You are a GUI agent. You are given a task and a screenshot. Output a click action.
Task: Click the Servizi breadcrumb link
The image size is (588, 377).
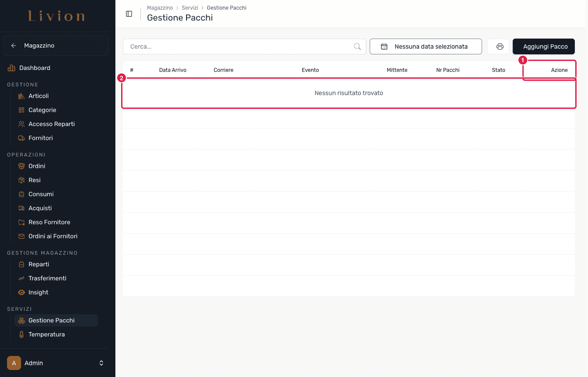[x=190, y=8]
